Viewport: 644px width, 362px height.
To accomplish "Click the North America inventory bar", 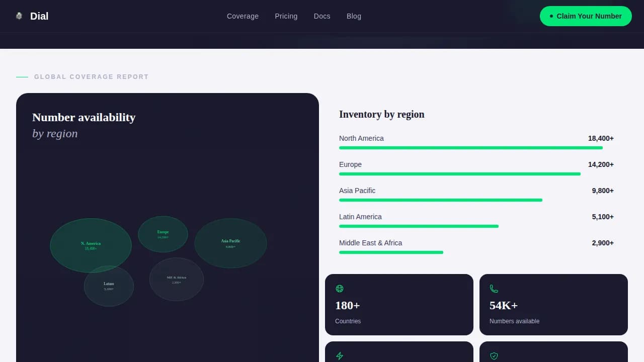I will point(470,148).
